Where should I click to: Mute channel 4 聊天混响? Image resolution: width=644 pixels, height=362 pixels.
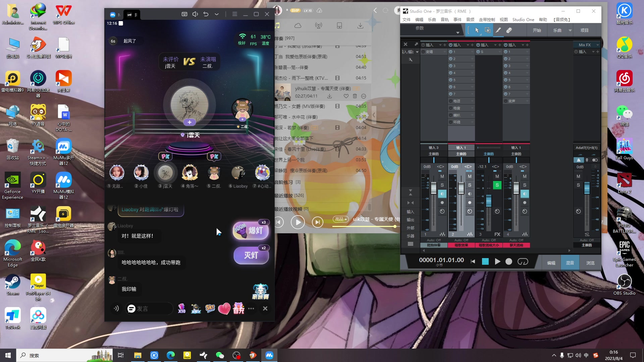[525, 176]
